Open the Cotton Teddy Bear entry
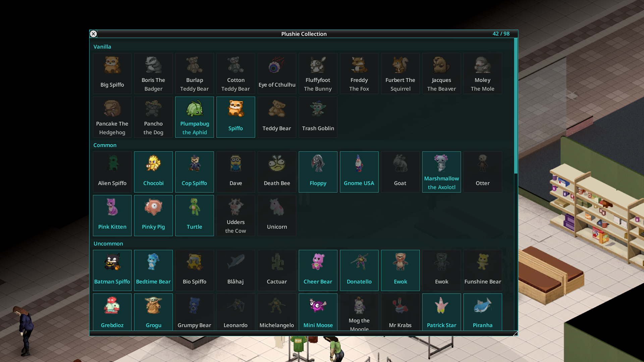 pyautogui.click(x=235, y=73)
